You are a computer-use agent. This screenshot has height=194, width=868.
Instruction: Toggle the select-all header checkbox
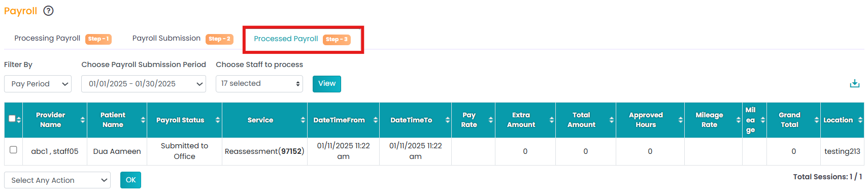coord(12,118)
